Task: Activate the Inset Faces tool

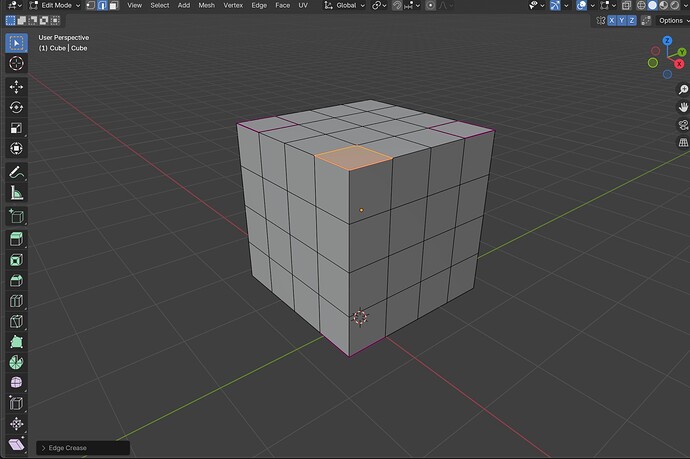Action: pos(16,260)
